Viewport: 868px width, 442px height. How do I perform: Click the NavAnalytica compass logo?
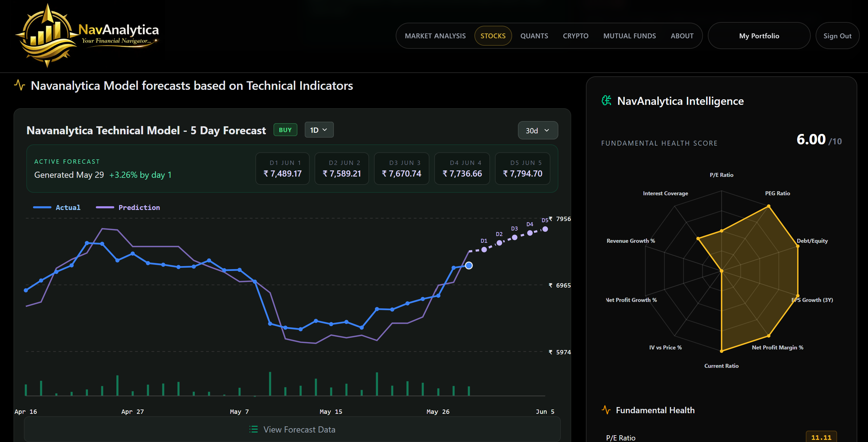point(47,35)
